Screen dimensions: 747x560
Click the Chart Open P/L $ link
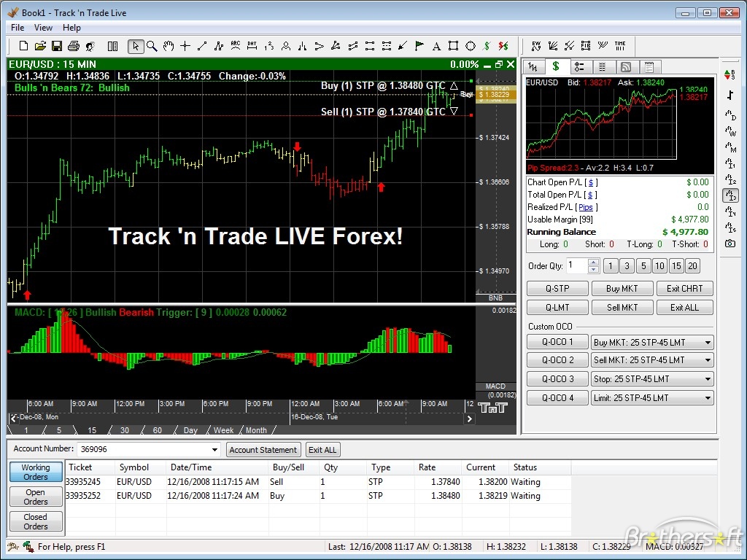[591, 182]
